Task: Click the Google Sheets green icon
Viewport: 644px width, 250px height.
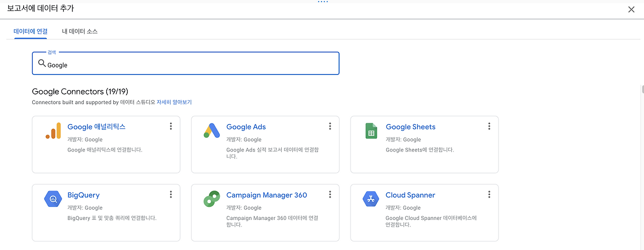Action: (x=371, y=131)
